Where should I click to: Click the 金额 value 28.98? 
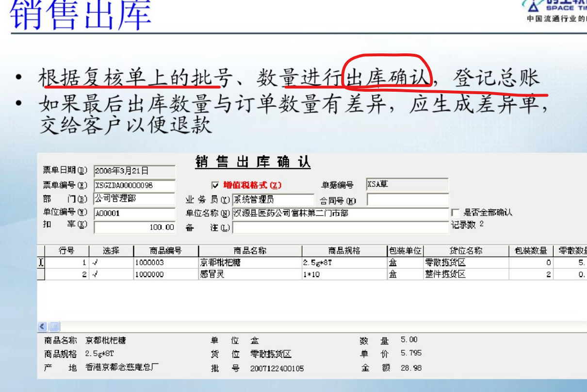pos(411,368)
